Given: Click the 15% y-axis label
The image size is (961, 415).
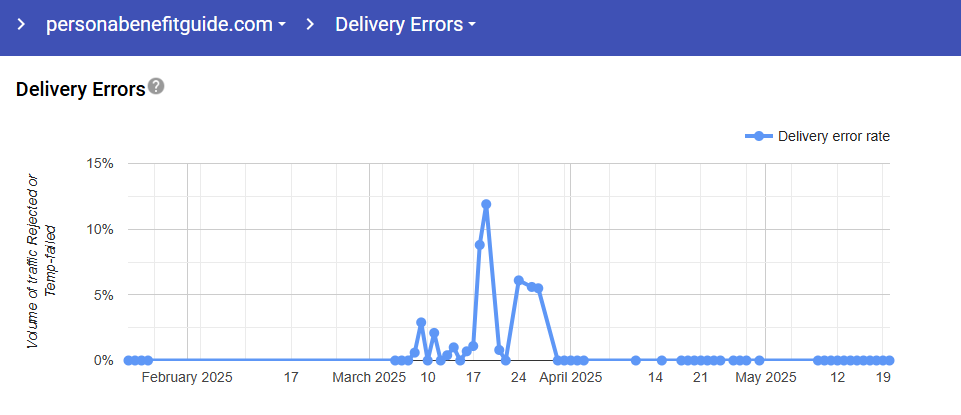Looking at the screenshot, I should point(102,163).
